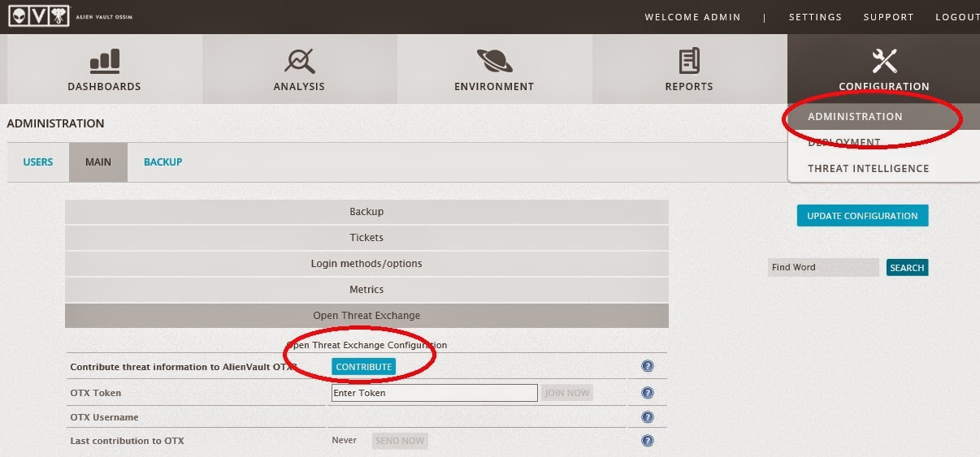The width and height of the screenshot is (980, 457).
Task: Click the blue Contribute button
Action: [363, 367]
